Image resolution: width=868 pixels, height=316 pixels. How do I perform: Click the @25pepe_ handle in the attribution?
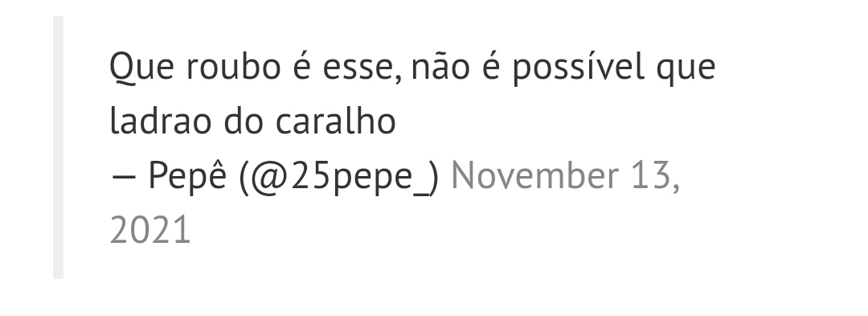pos(339,177)
